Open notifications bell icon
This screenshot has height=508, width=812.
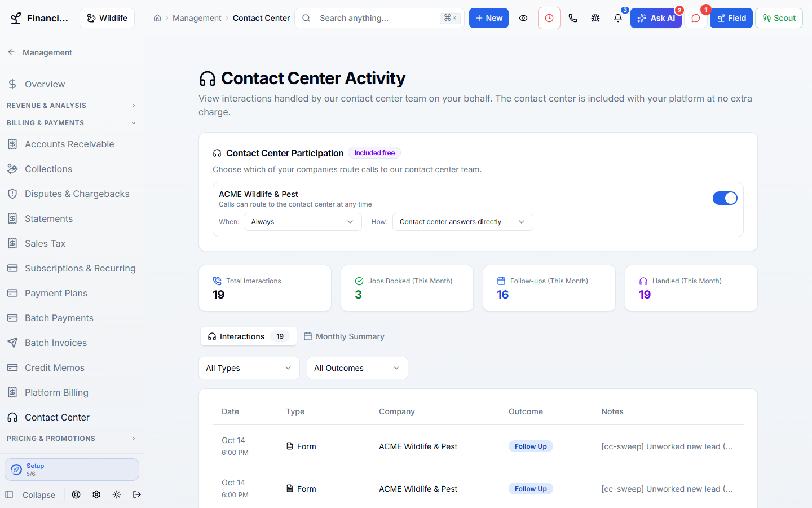pyautogui.click(x=618, y=18)
